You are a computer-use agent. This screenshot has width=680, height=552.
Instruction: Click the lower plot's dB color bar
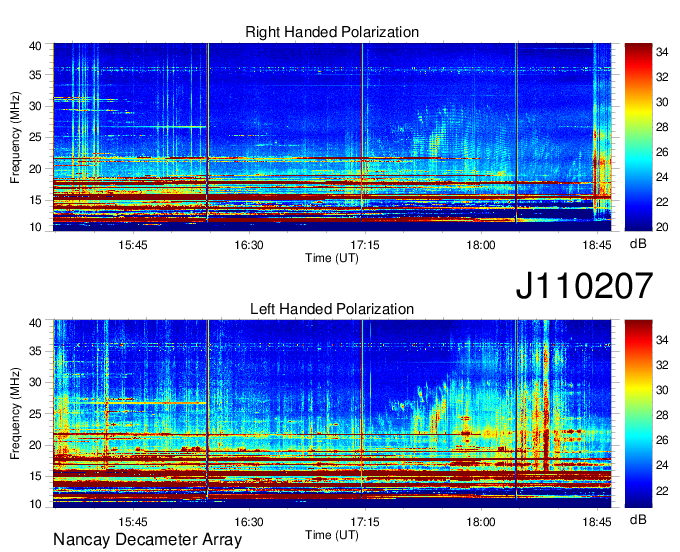point(638,414)
